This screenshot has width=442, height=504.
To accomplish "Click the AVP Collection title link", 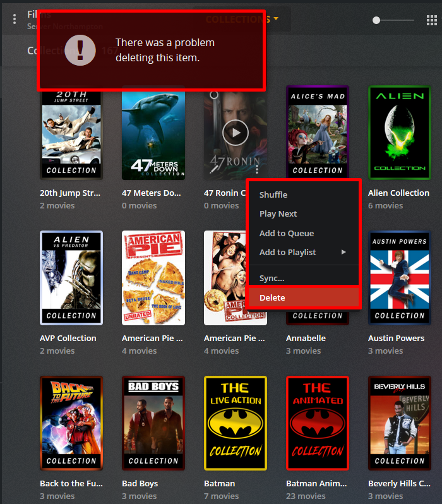I will pos(68,338).
